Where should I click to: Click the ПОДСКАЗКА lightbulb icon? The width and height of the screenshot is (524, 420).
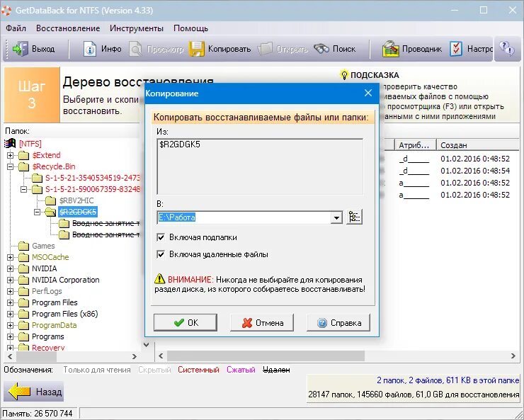(344, 74)
